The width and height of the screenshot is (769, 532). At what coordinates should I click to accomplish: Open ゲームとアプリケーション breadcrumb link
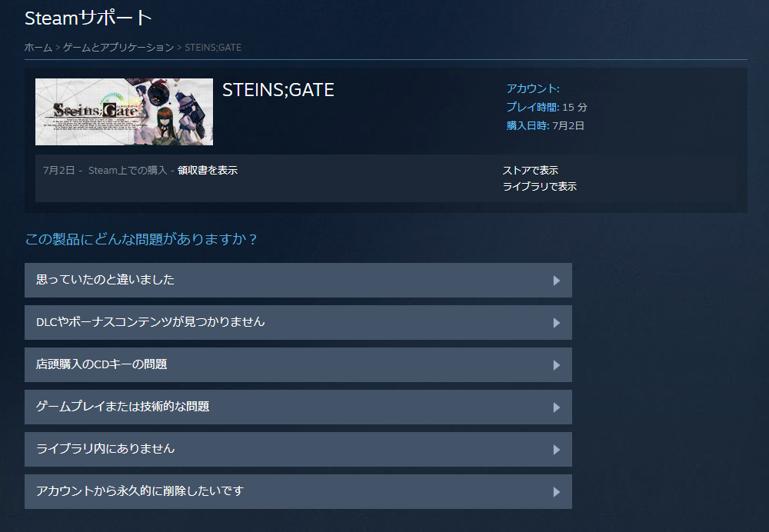coord(118,47)
